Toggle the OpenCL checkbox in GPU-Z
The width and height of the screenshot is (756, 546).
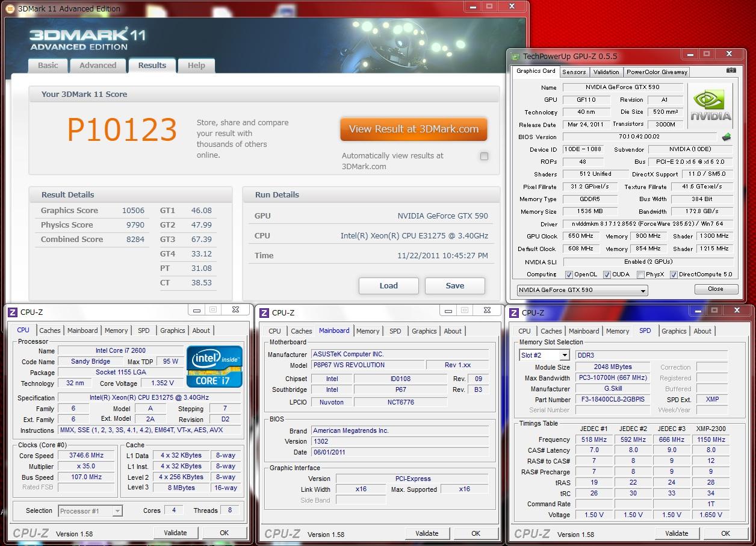pos(569,275)
